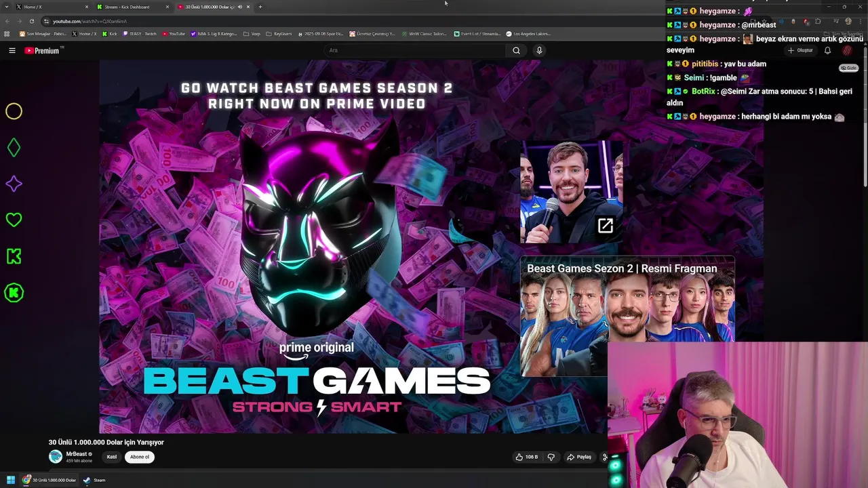Open '2025-09-06 Spor Ek...' bookmark
The height and width of the screenshot is (488, 868).
[x=320, y=34]
